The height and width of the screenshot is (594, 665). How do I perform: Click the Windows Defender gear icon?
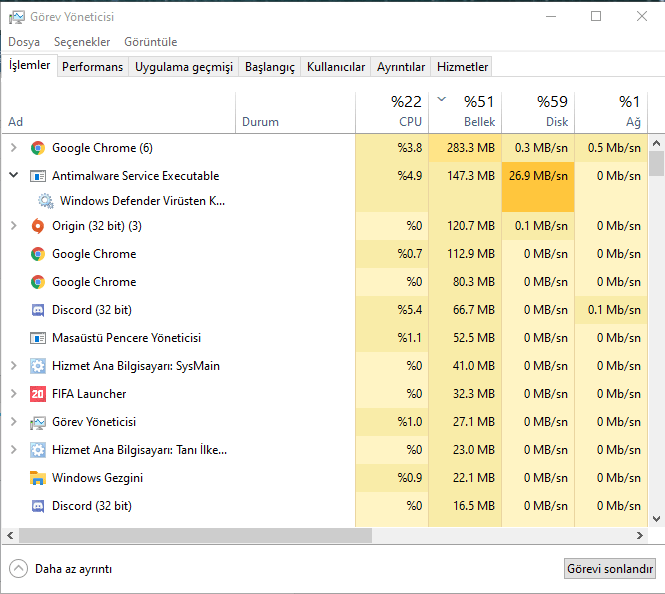click(x=46, y=200)
